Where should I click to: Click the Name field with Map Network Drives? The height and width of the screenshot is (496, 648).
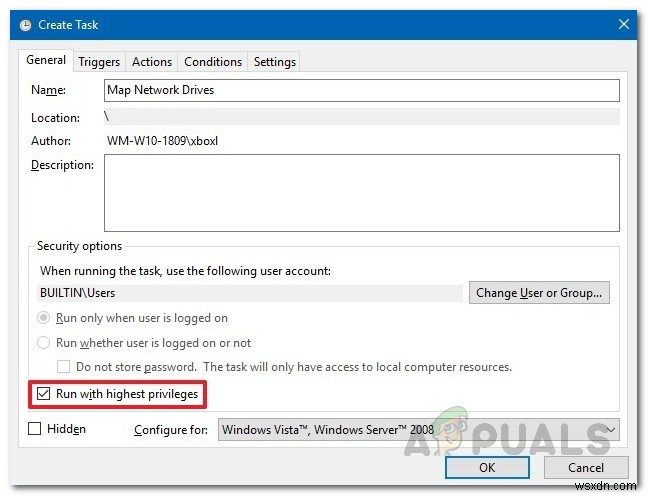362,90
